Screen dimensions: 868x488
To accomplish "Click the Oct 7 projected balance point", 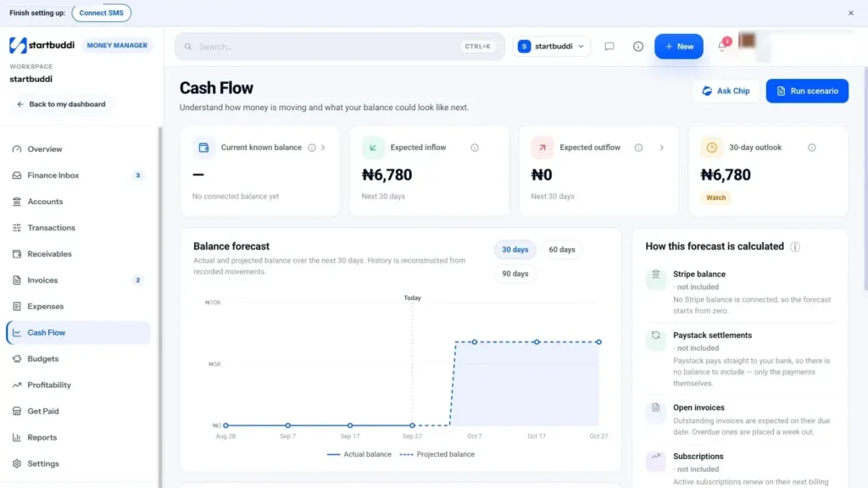I will click(x=475, y=342).
